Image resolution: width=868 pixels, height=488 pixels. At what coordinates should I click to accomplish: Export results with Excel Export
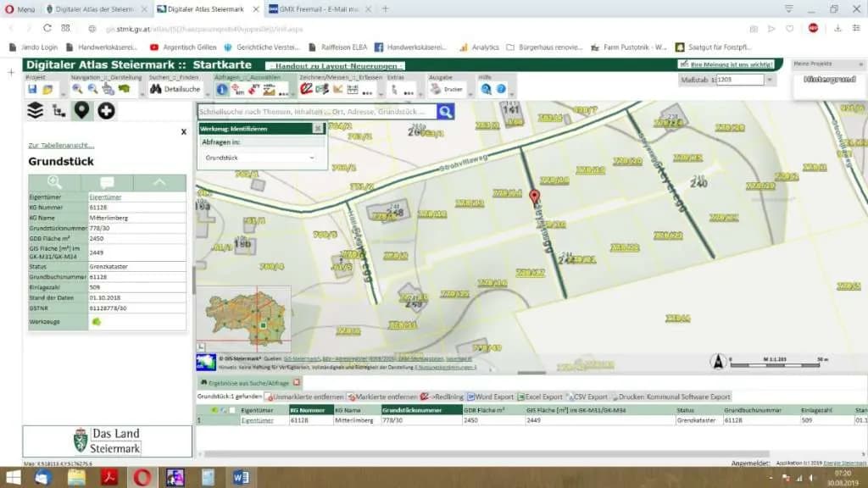point(540,396)
